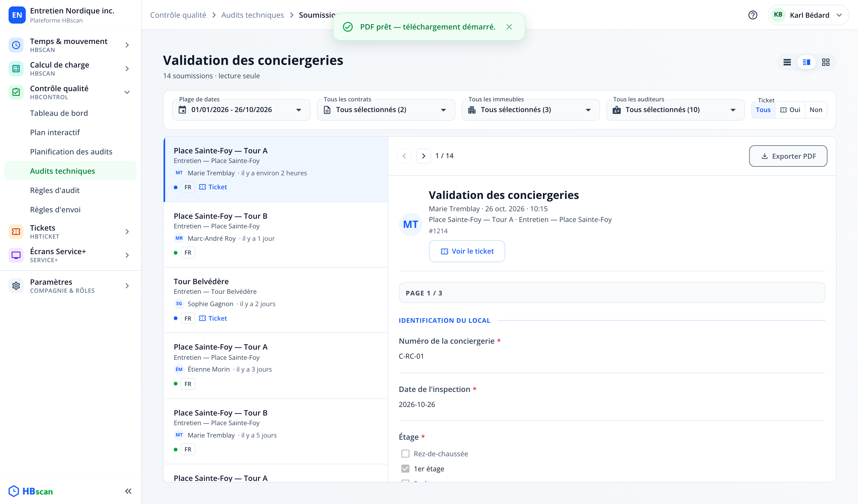Open the Tous les immeubles dropdown
858x504 pixels.
(530, 110)
